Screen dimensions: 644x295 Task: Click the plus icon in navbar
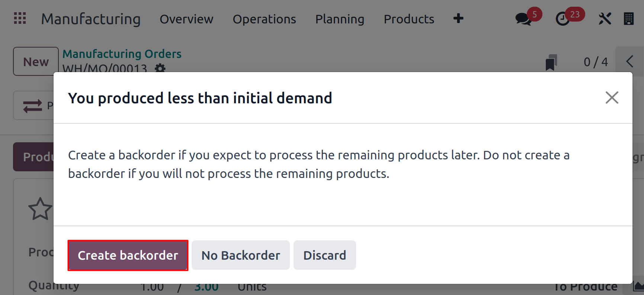(458, 18)
